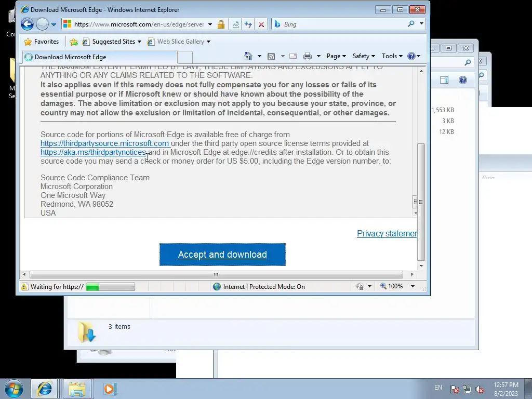Click the search magnifier icon
This screenshot has width=532, height=399.
(x=411, y=24)
